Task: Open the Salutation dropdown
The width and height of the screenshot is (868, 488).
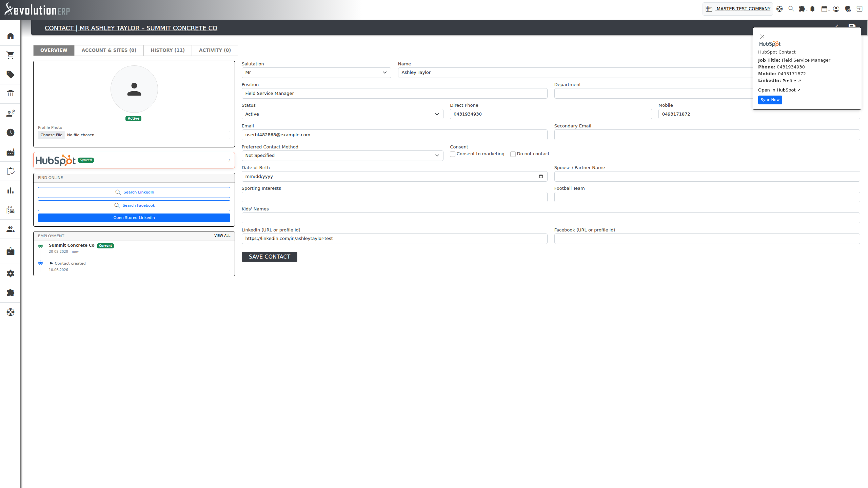Action: click(316, 73)
